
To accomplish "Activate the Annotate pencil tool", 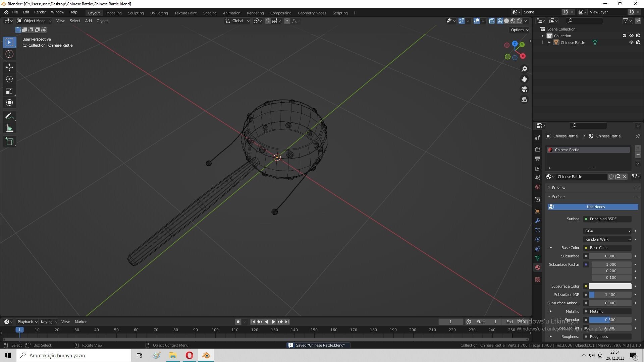I will point(9,116).
